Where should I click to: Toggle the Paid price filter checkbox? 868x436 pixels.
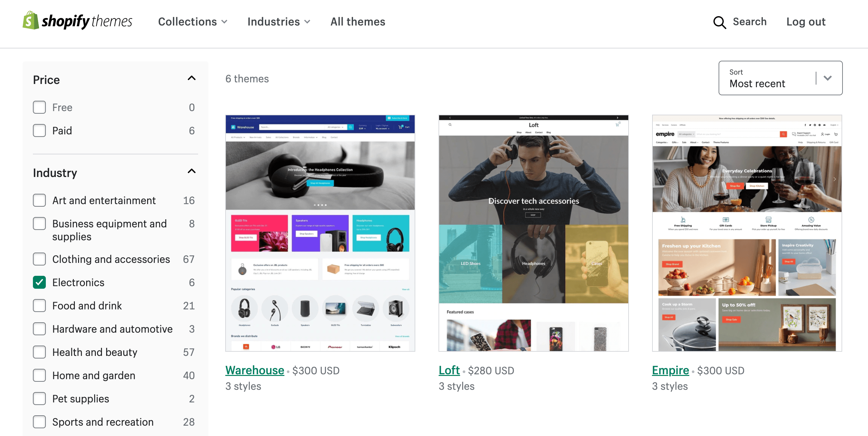pyautogui.click(x=39, y=130)
